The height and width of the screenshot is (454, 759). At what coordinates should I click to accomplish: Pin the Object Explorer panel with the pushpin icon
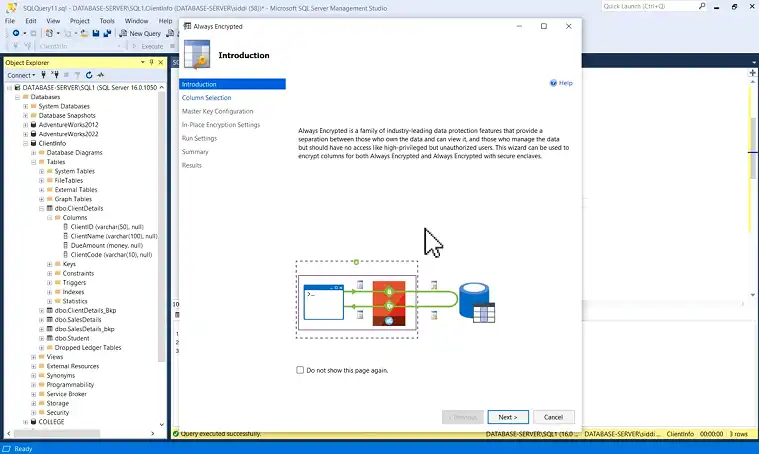click(x=152, y=62)
